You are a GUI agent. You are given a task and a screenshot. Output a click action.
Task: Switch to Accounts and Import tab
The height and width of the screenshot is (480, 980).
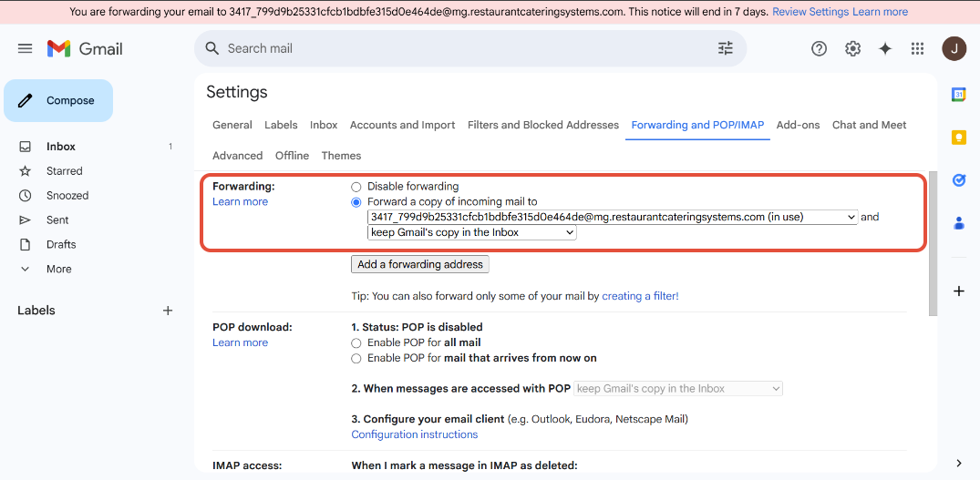[403, 125]
